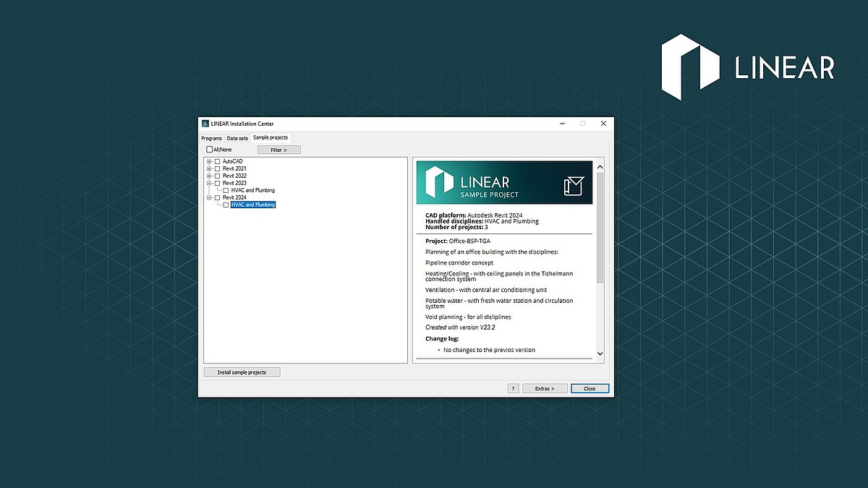Image resolution: width=868 pixels, height=488 pixels.
Task: Tick the Revit 2023 checkbox
Action: pos(217,183)
